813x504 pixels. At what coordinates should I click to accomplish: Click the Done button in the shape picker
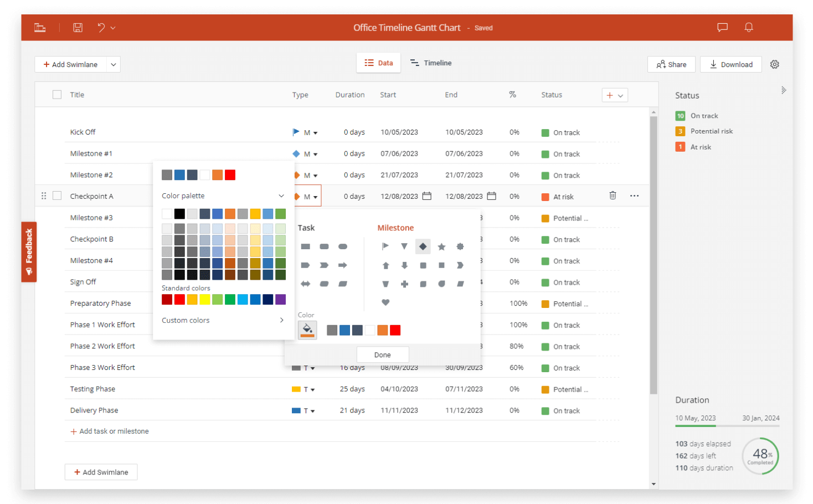pyautogui.click(x=383, y=354)
